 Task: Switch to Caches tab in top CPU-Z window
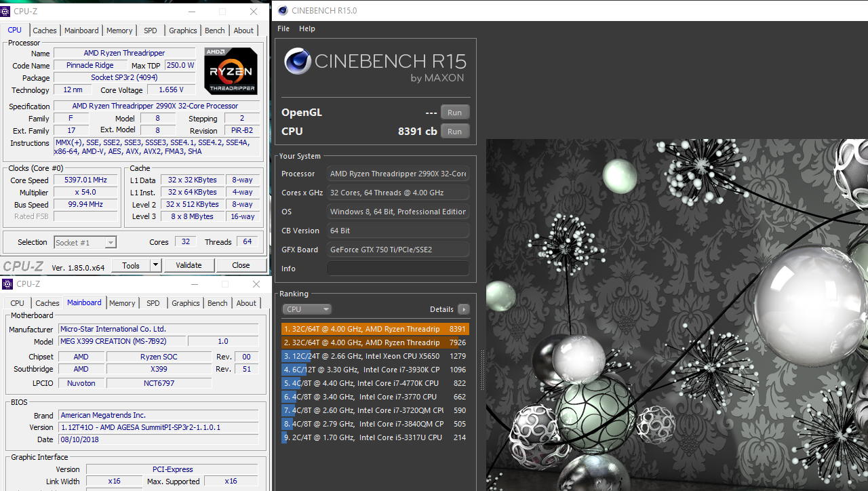[45, 31]
